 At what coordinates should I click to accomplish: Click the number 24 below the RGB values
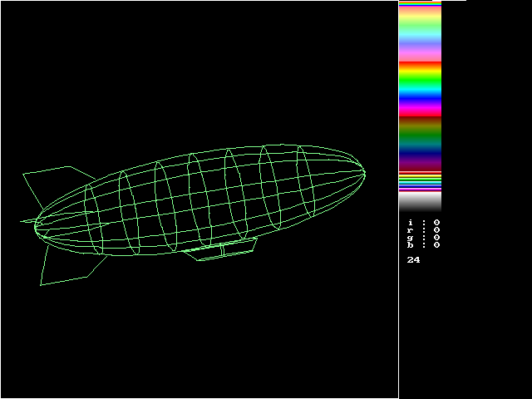(413, 260)
